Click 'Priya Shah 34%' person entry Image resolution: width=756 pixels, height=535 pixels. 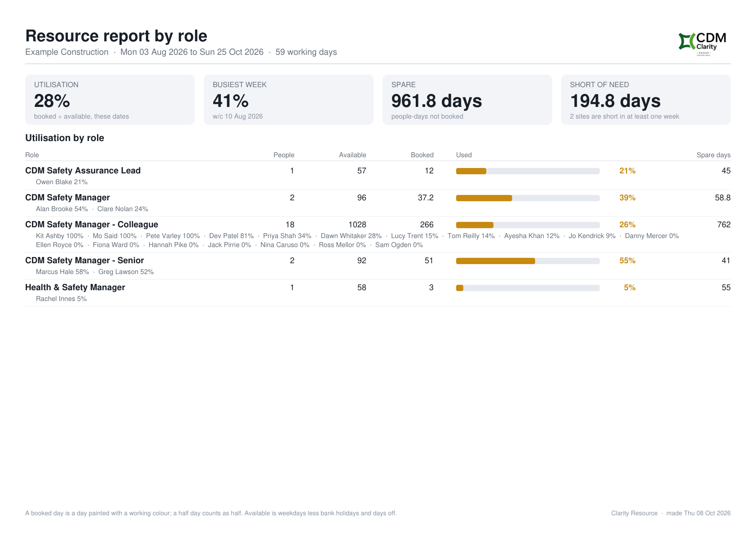click(x=287, y=236)
